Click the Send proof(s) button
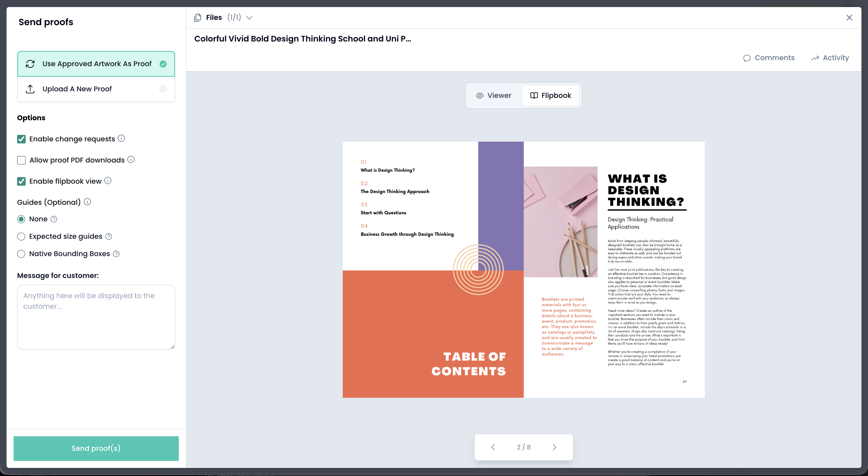Image resolution: width=868 pixels, height=476 pixels. click(x=96, y=448)
